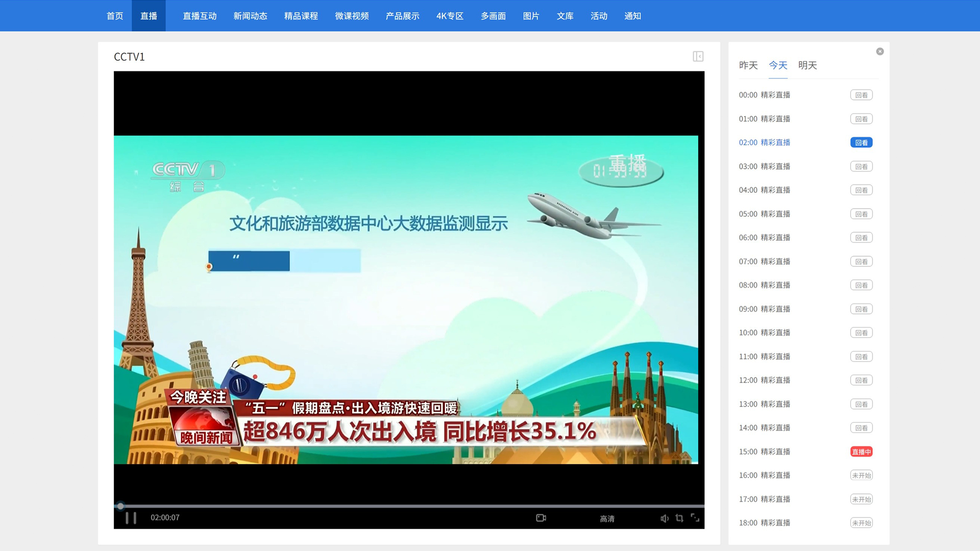Click 回看 for the 03:00 program
This screenshot has width=980, height=551.
[x=862, y=166]
